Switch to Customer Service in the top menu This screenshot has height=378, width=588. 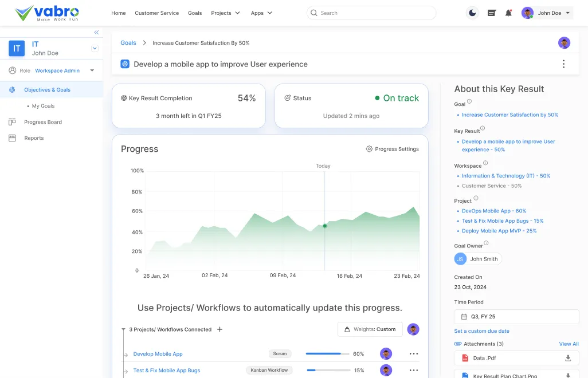pyautogui.click(x=156, y=13)
